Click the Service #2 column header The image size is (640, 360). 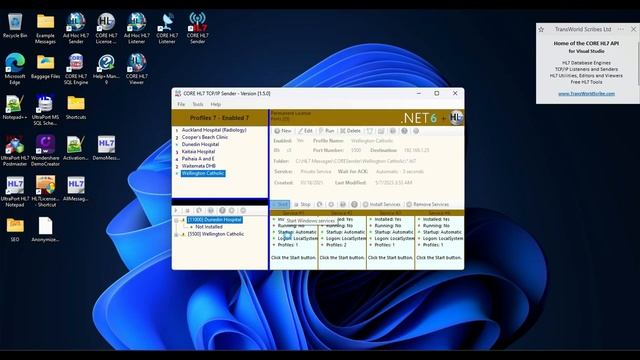coord(342,213)
